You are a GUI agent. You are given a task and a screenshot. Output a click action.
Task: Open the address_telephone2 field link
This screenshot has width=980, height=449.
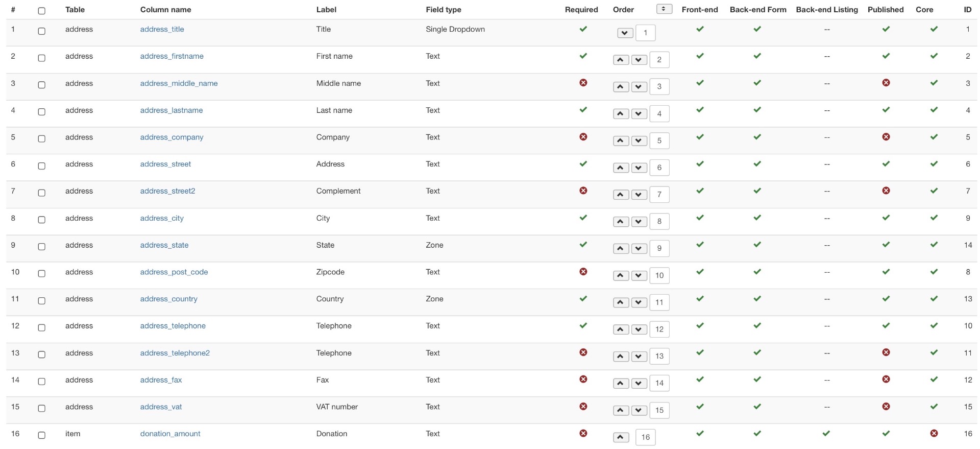click(x=175, y=353)
